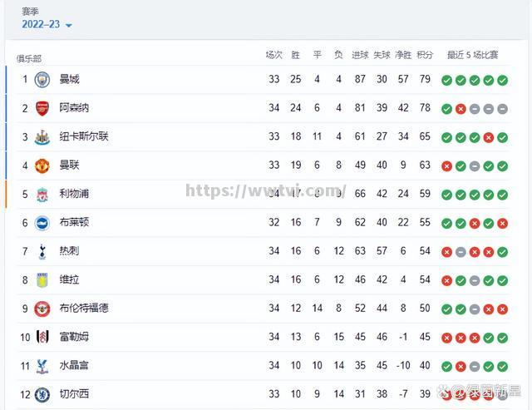Click the Manchester City club crest
Image resolution: width=532 pixels, height=410 pixels.
(42, 80)
